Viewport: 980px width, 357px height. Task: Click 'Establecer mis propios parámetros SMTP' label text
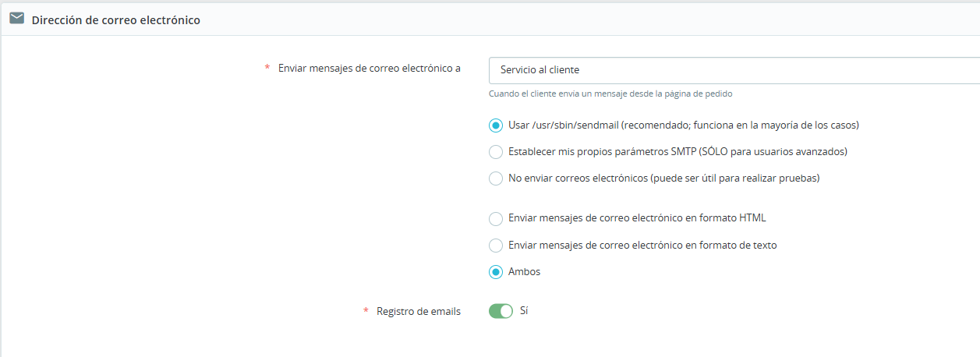coord(677,151)
